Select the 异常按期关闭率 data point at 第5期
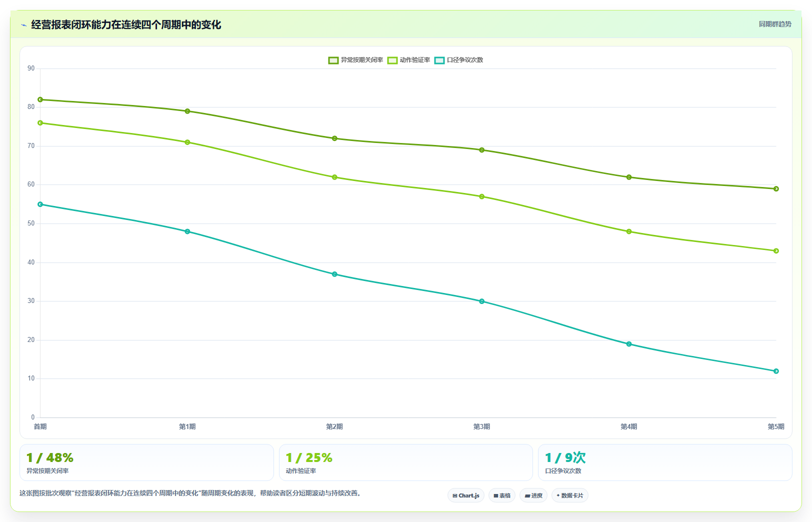The width and height of the screenshot is (812, 522). pos(776,188)
